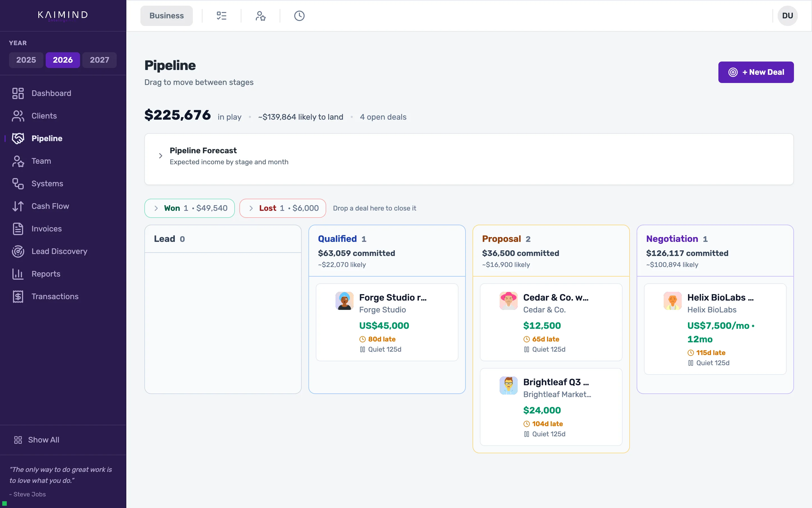Screen dimensions: 812x508
Task: Click the Pipeline handshake icon in sidebar
Action: tap(18, 138)
